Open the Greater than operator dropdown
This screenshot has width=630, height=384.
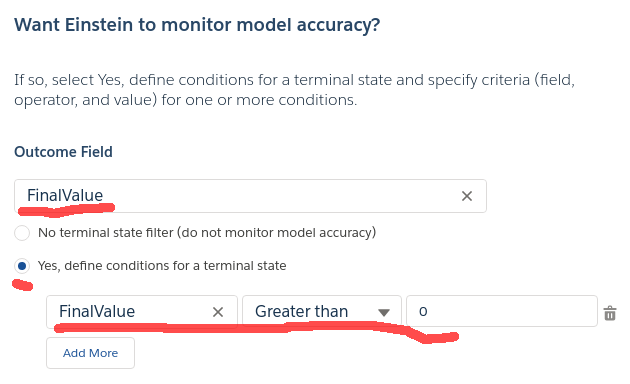click(322, 312)
